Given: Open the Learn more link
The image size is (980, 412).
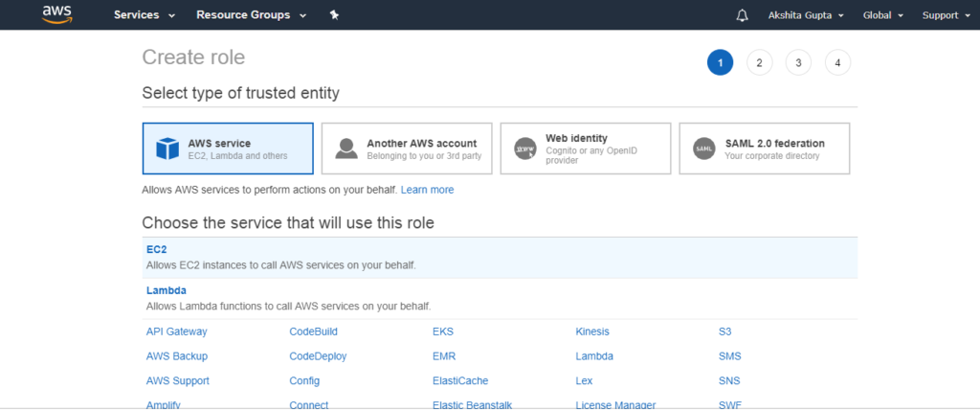Looking at the screenshot, I should (428, 190).
